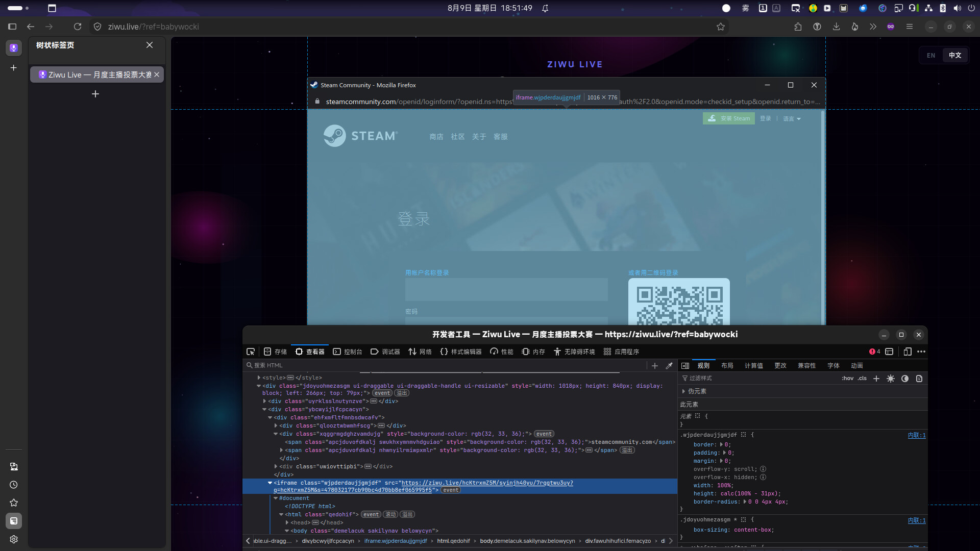Screen dimensions: 980x551
Task: Toggle .cls class list panel
Action: pyautogui.click(x=863, y=379)
